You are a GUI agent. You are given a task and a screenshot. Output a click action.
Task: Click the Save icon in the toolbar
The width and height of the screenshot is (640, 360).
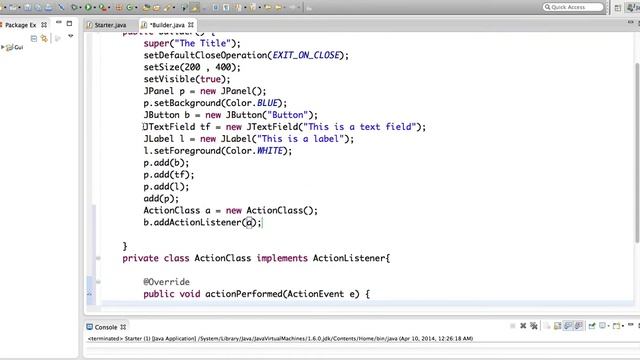(x=28, y=7)
